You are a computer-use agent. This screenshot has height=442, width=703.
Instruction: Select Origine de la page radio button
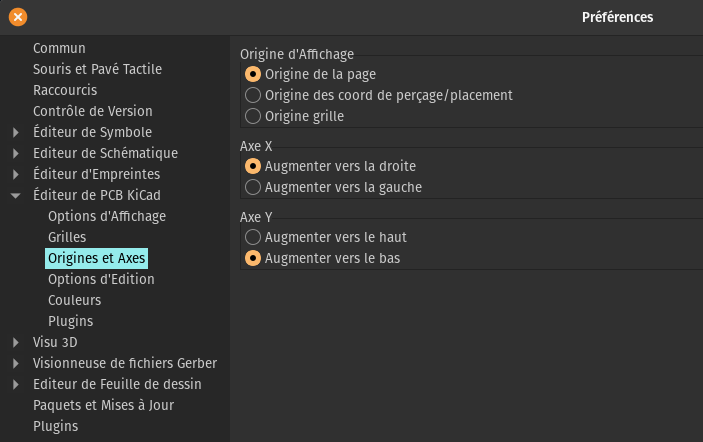(x=253, y=74)
